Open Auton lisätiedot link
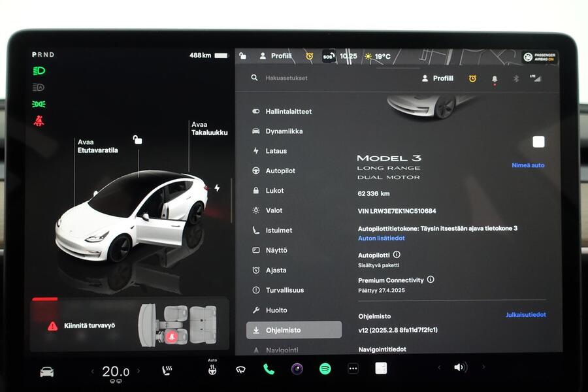This screenshot has height=392, width=588. pos(381,238)
